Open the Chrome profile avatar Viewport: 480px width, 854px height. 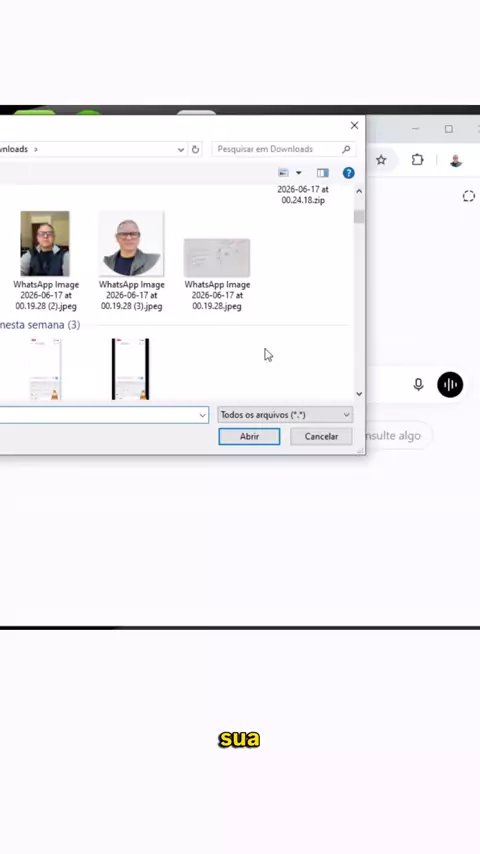pyautogui.click(x=456, y=160)
